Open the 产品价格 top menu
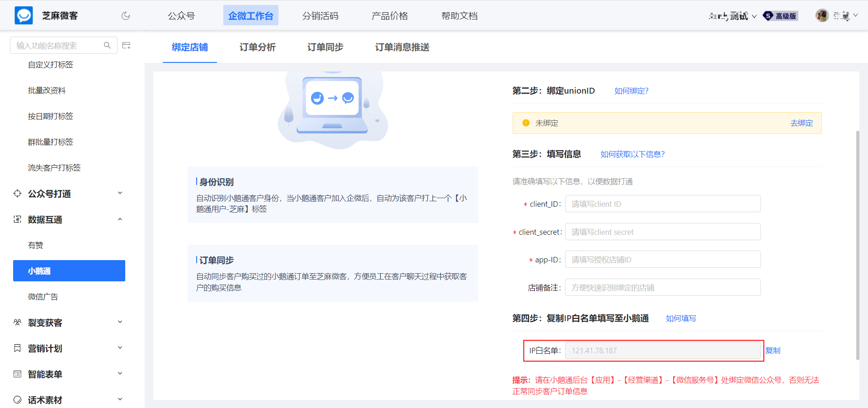The height and width of the screenshot is (408, 868). [390, 16]
